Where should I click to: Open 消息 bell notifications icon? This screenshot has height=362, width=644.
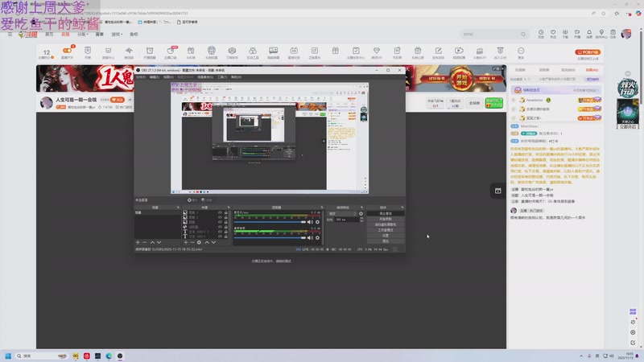[589, 34]
